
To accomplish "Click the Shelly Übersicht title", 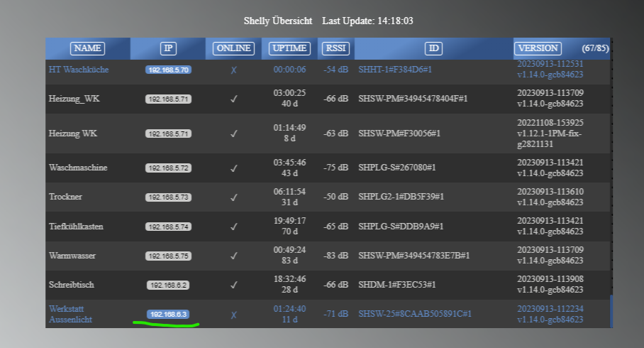I will pyautogui.click(x=277, y=21).
